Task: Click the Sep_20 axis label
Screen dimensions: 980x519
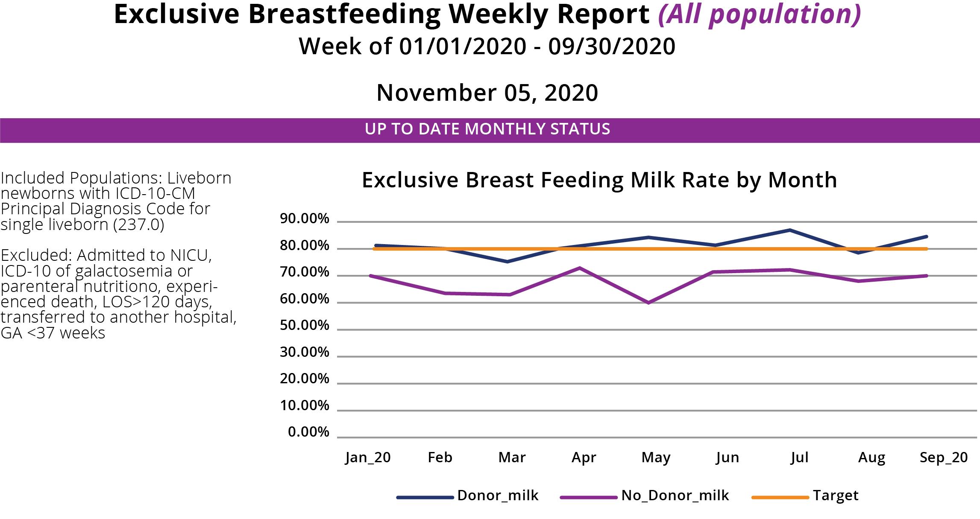Action: pos(944,458)
